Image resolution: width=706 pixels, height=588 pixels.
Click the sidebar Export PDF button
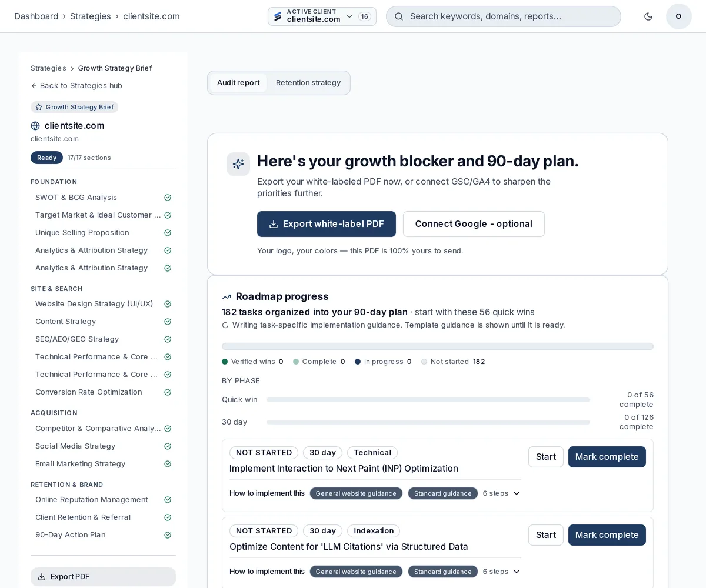[x=103, y=577]
